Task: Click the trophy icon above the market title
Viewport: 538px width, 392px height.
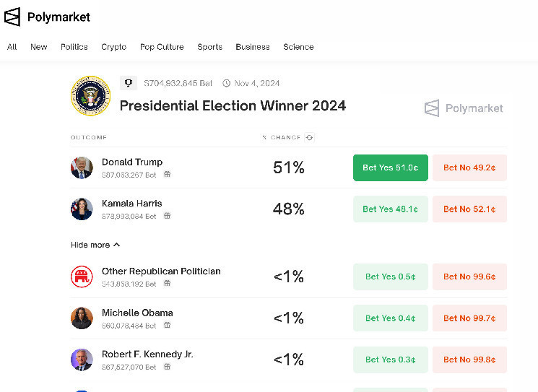Action: click(129, 83)
